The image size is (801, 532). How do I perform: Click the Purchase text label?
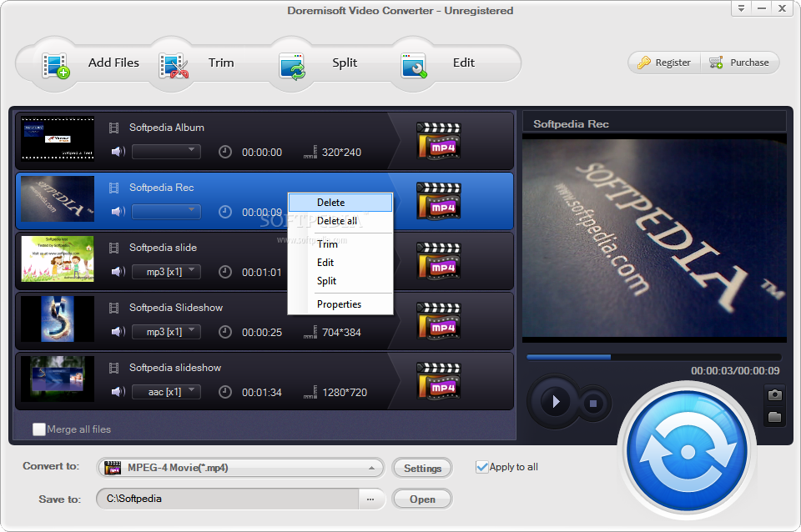click(x=749, y=63)
